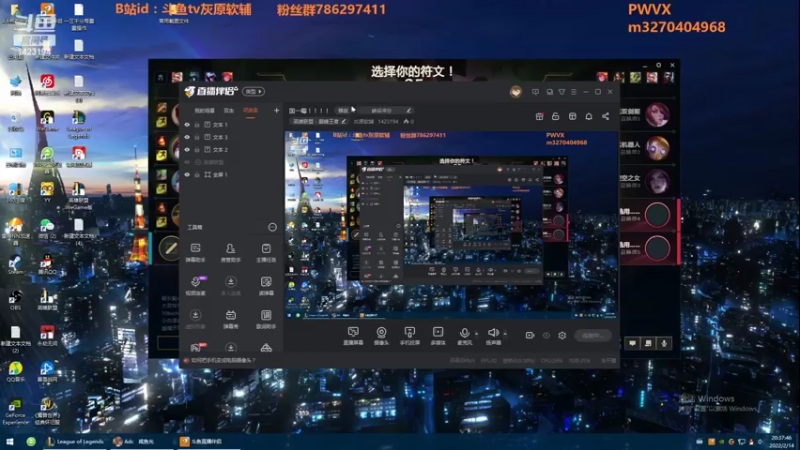Edit the stream title with pencil icon
The image size is (800, 450).
409,110
